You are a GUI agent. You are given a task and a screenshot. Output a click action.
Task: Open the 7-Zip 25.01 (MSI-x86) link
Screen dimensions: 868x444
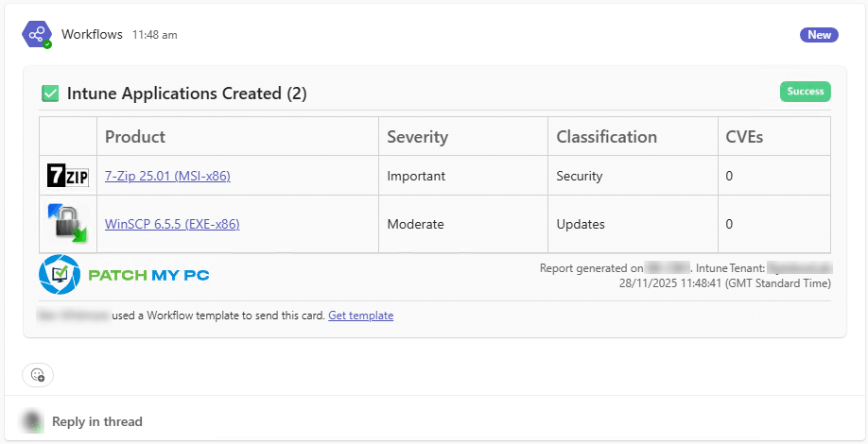(167, 176)
